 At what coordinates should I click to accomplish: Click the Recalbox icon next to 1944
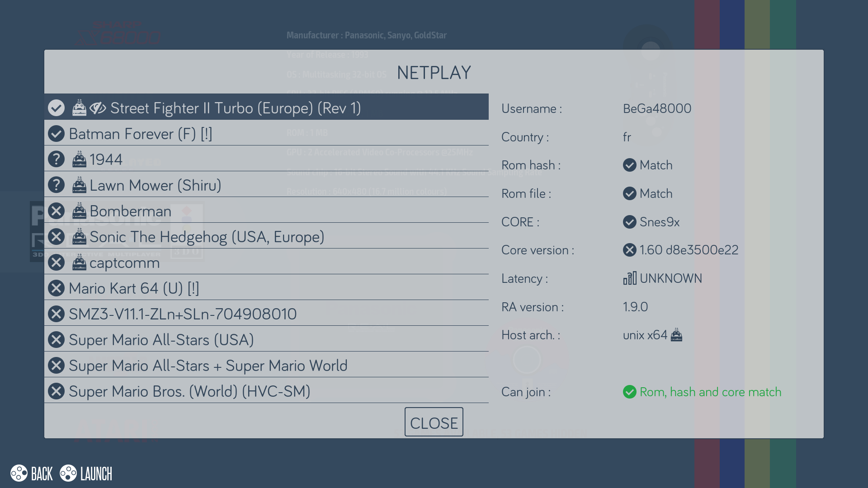(x=79, y=159)
